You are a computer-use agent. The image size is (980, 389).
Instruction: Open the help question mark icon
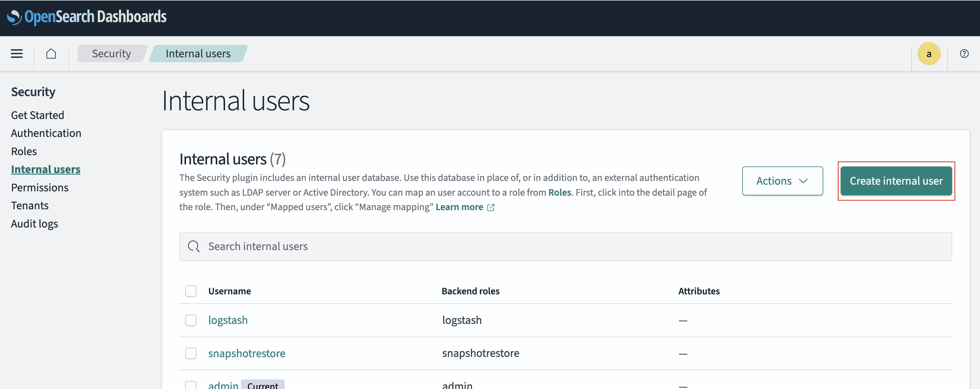point(964,54)
